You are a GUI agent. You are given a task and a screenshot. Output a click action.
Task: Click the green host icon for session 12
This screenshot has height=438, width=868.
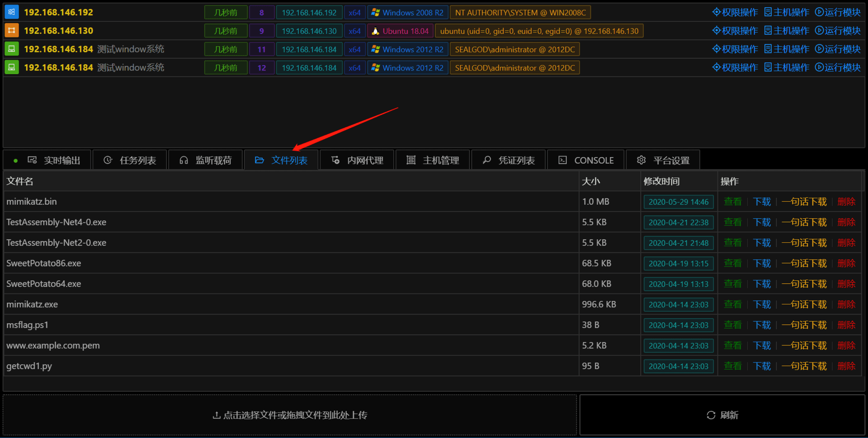11,67
